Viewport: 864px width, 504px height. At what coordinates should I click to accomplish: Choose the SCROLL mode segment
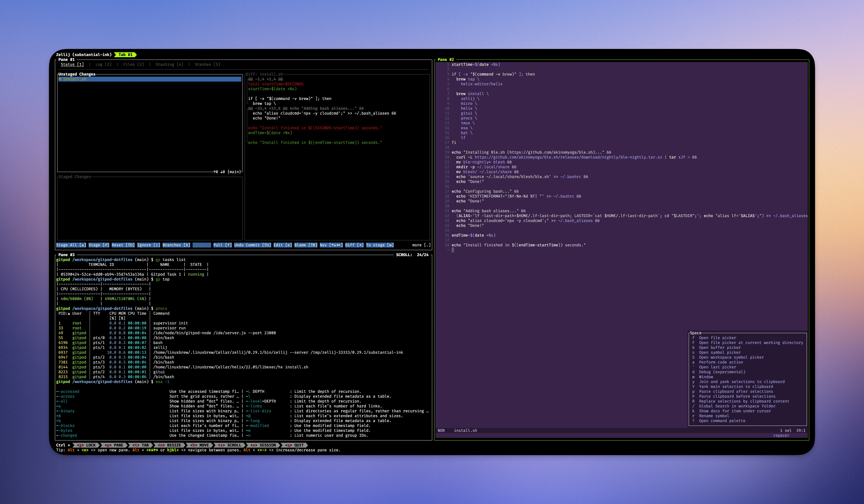click(x=230, y=445)
